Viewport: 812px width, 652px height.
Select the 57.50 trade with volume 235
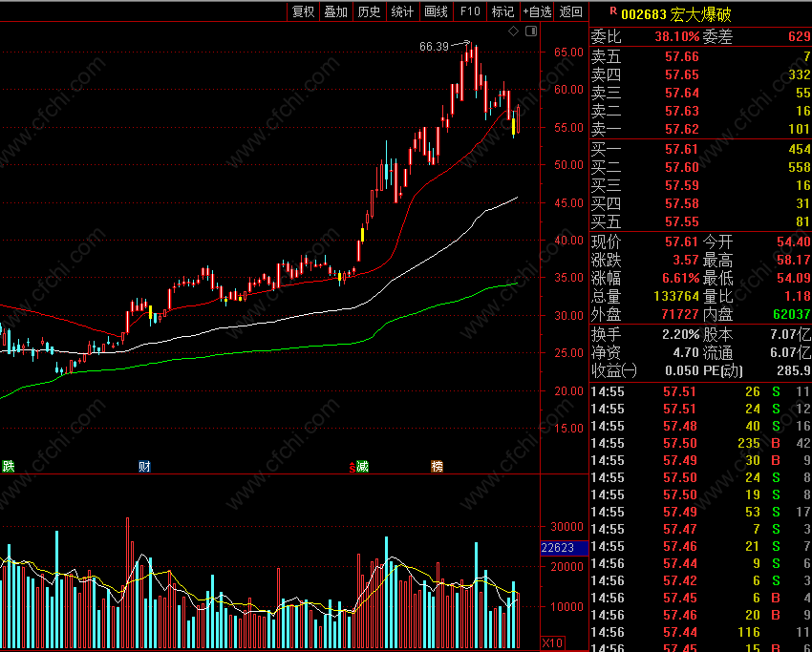click(x=700, y=444)
